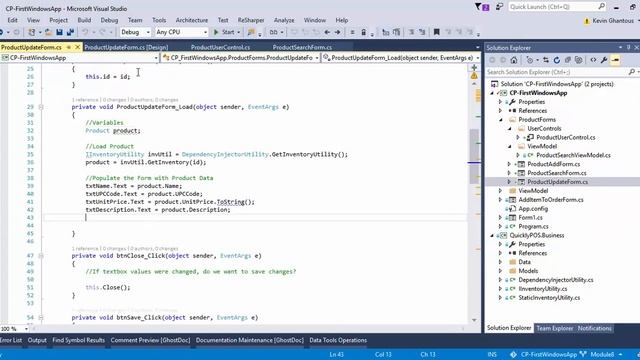Click the Save icon in the toolbar
This screenshot has height=360, width=640.
point(60,32)
